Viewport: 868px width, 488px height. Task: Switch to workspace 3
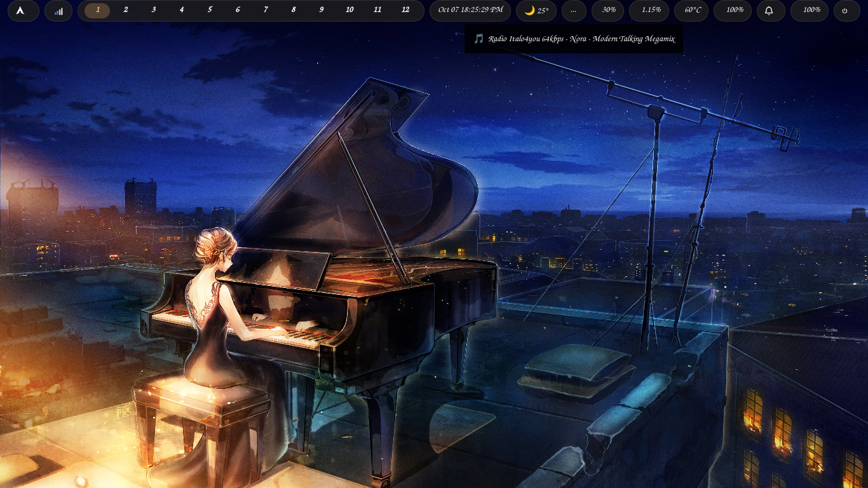[154, 10]
